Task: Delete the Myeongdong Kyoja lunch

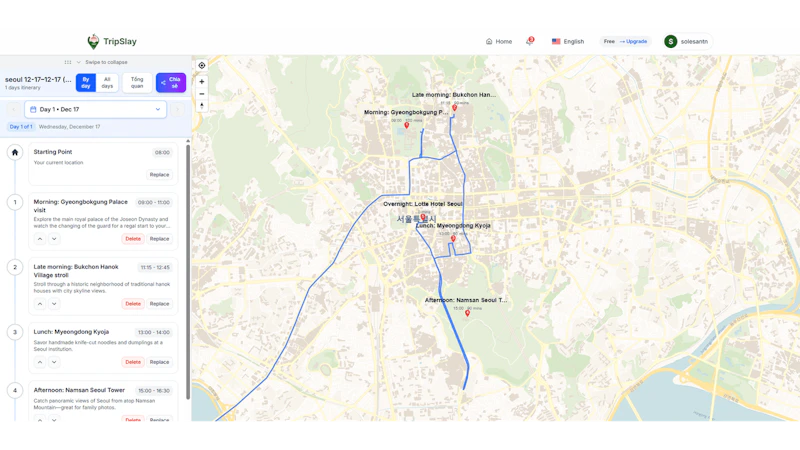Action: pyautogui.click(x=133, y=362)
